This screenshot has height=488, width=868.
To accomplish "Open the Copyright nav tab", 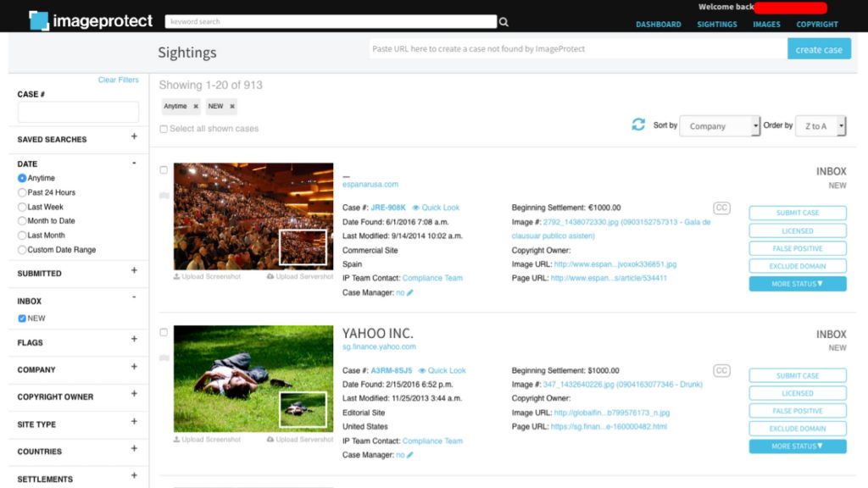I will tap(816, 25).
